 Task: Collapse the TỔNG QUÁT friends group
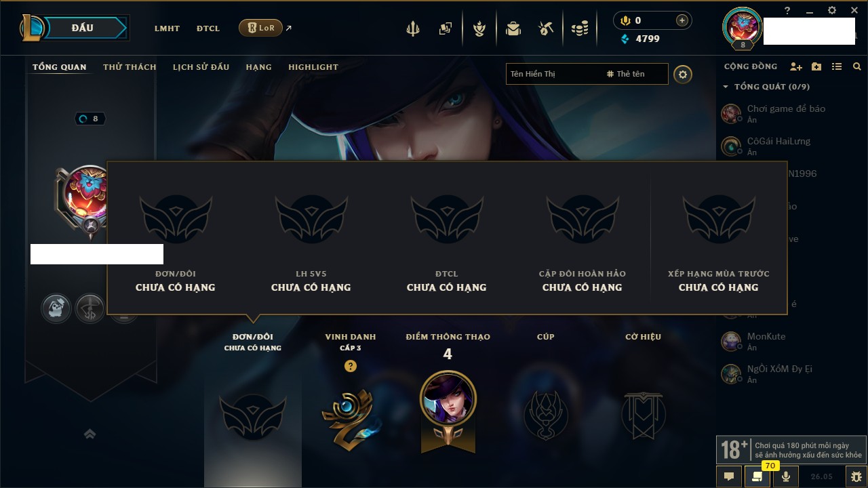tap(726, 87)
